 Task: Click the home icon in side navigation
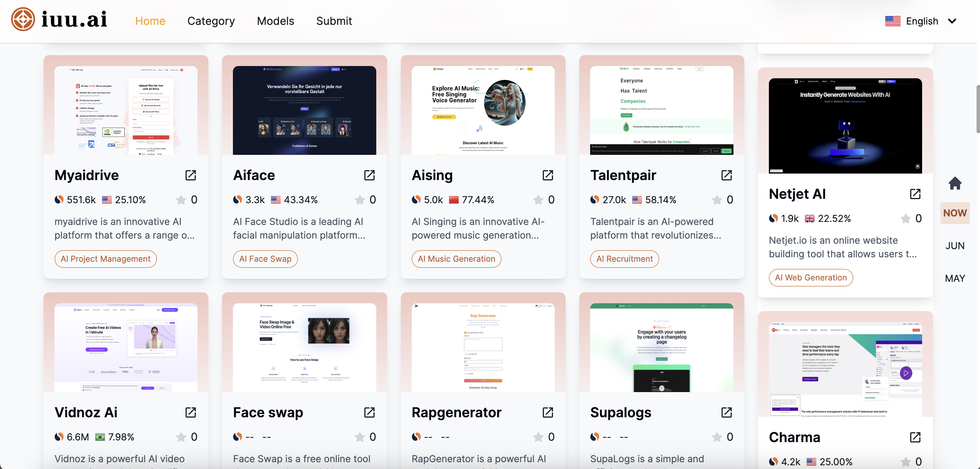click(x=954, y=183)
